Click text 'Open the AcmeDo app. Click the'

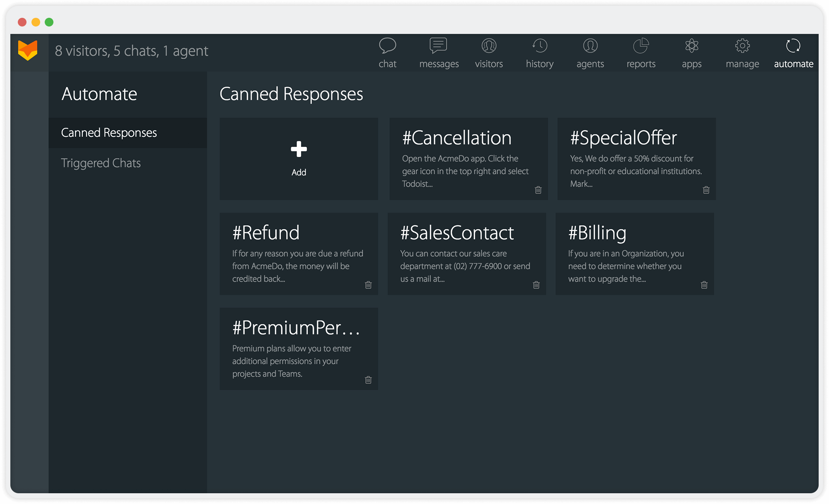[x=460, y=158]
